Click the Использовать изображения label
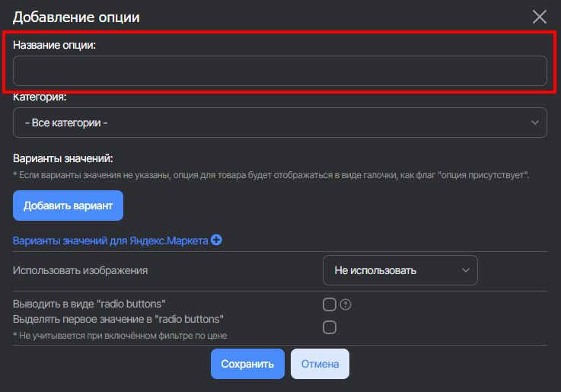 point(80,270)
